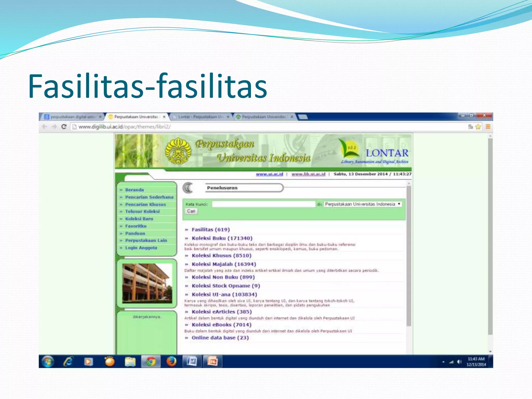
Task: Open Koleksi Baru in the sidebar
Action: tap(139, 219)
